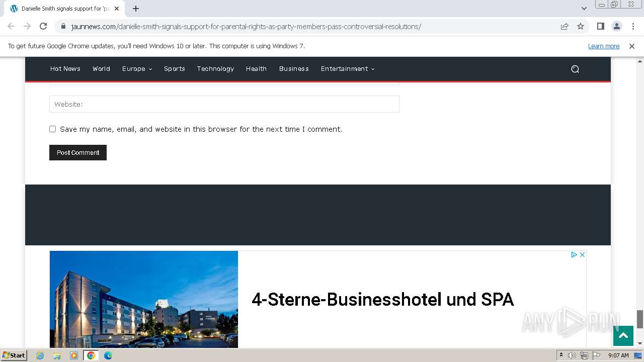Toggle the Chrome side panel icon
Viewport: 644px width, 362px height.
point(600,26)
